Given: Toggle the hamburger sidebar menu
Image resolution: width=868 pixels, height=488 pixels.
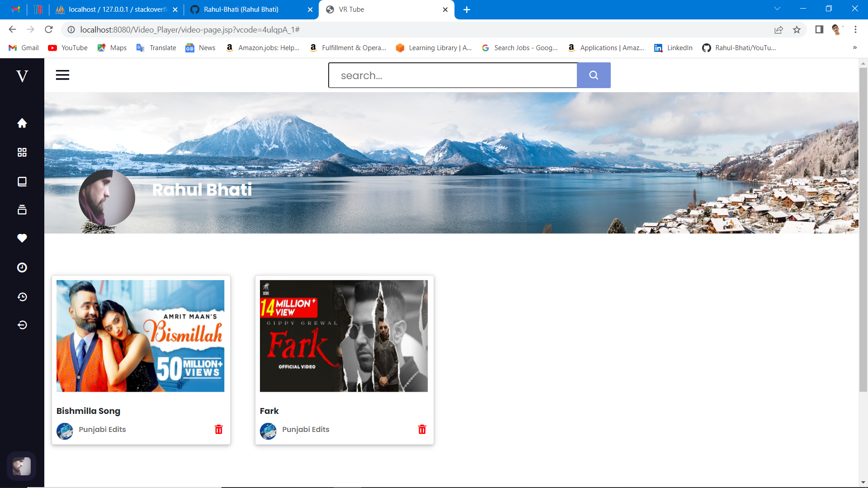Looking at the screenshot, I should coord(62,75).
